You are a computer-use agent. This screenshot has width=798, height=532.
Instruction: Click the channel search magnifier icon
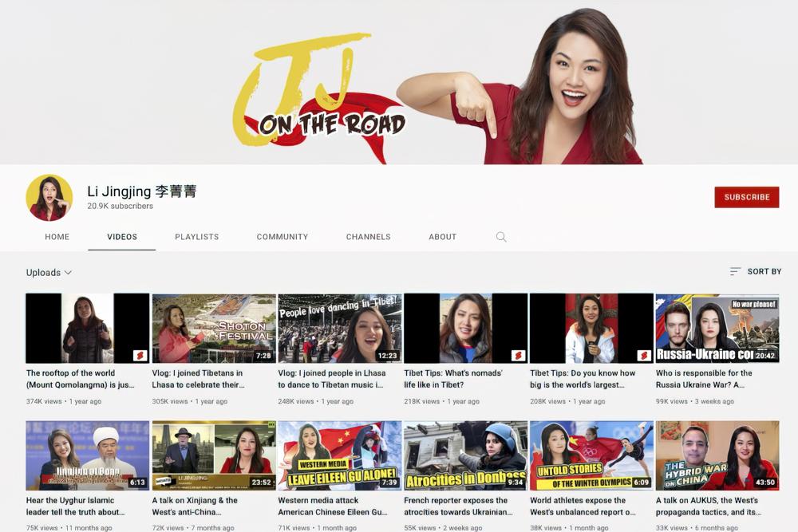coord(501,237)
